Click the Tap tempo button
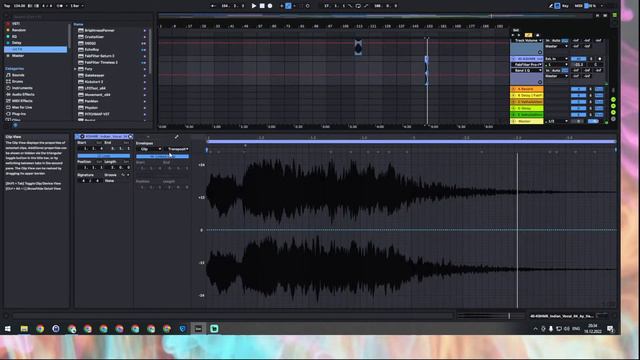Screen dimensions: 640x360 point(7,6)
